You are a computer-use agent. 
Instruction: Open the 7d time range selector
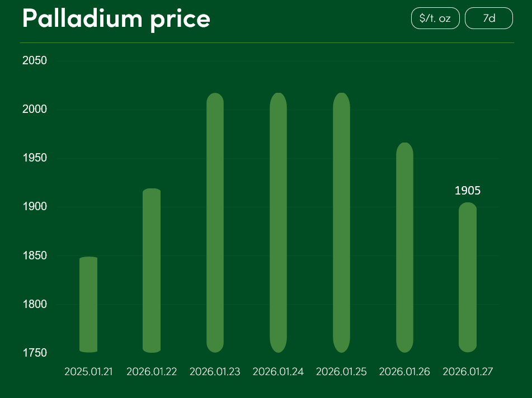(488, 18)
